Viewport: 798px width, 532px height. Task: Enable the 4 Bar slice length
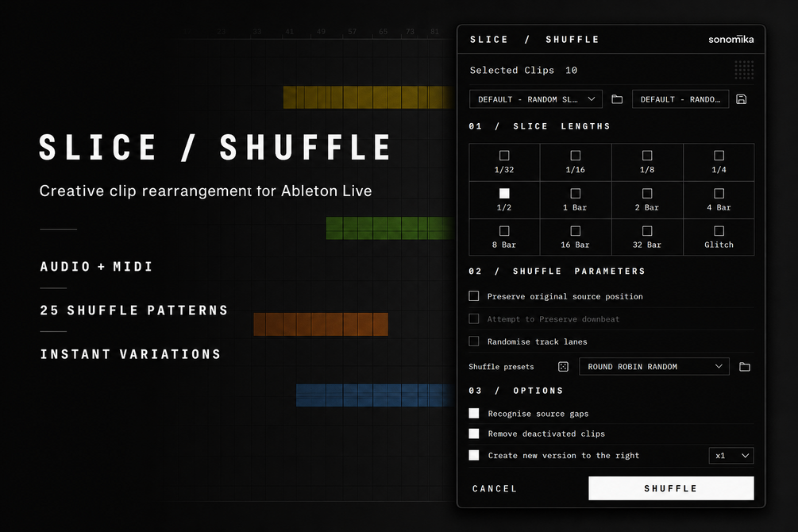click(x=719, y=194)
